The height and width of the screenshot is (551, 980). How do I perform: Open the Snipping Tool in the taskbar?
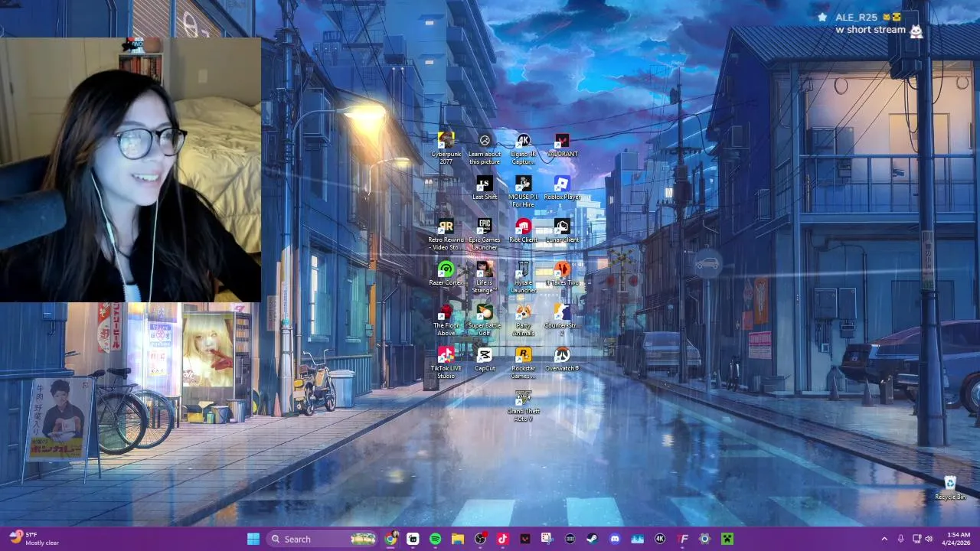click(547, 539)
